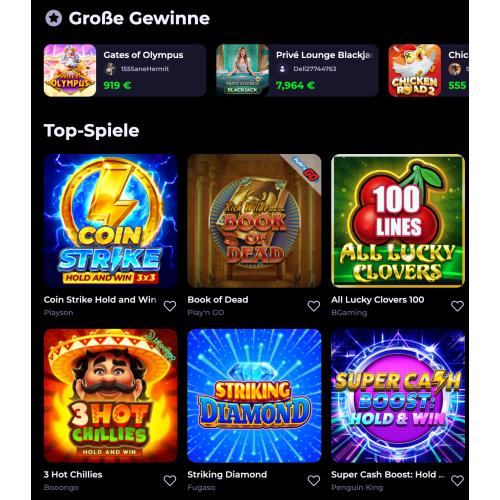500x500 pixels.
Task: Launch Book of Dead game tile
Action: point(254,221)
